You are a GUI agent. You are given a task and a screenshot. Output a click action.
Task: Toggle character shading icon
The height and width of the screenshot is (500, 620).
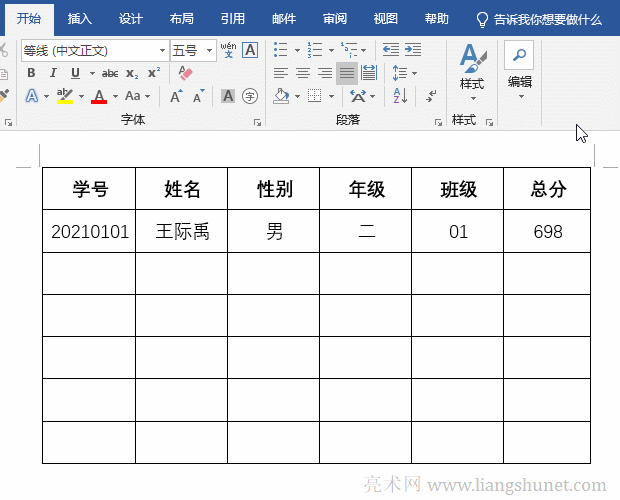(x=228, y=96)
